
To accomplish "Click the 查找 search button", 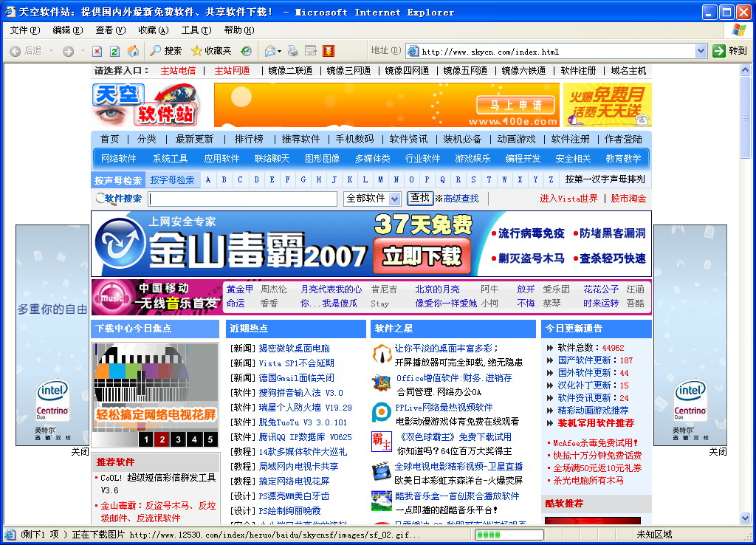I will (x=420, y=198).
